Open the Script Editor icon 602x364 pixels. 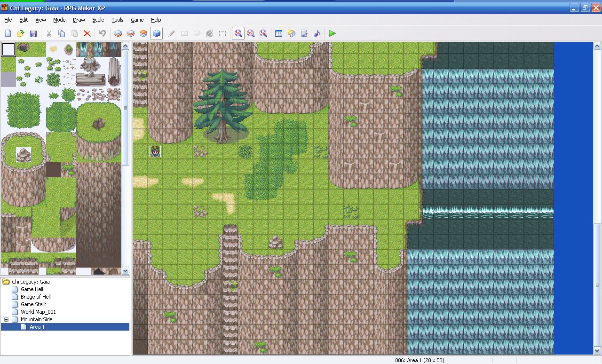(x=304, y=33)
